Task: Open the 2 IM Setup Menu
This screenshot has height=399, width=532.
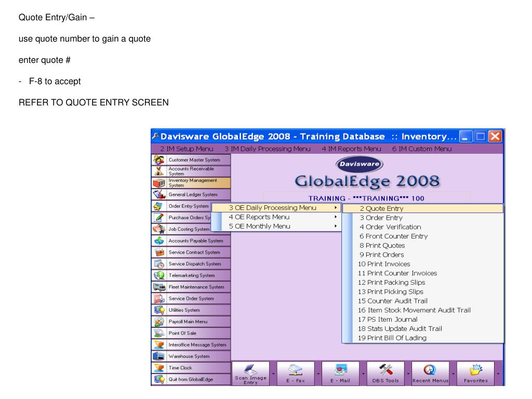Action: [x=187, y=149]
